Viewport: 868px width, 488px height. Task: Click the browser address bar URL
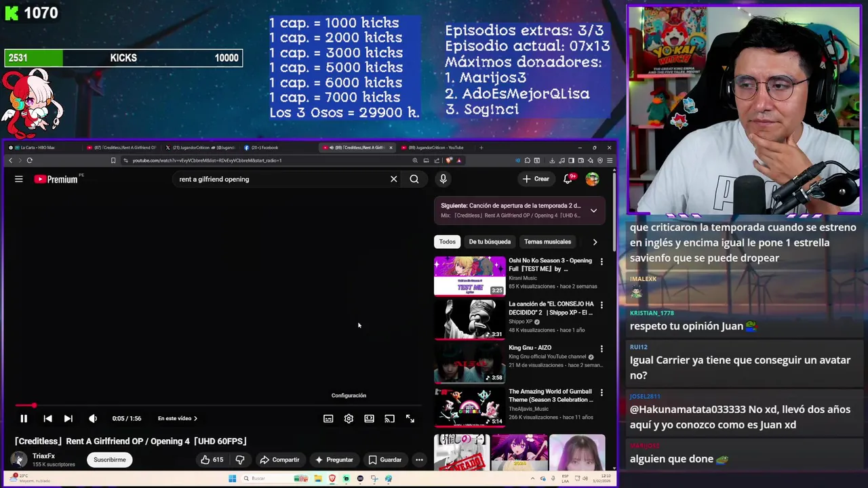pos(207,161)
